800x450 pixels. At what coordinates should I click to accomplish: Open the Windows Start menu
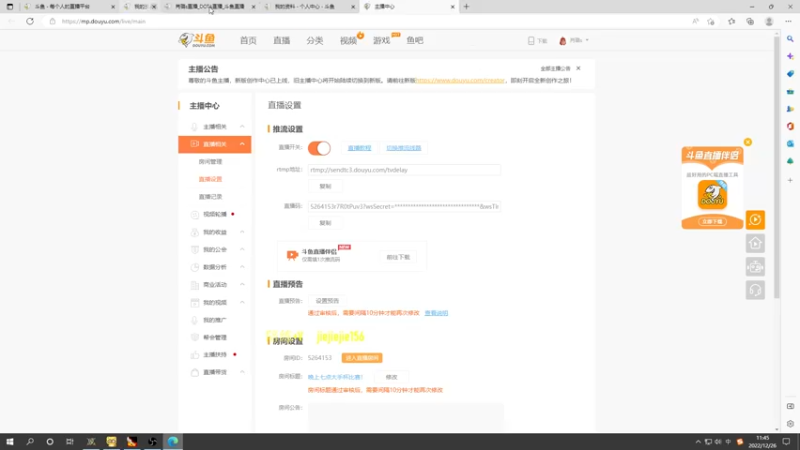10,441
